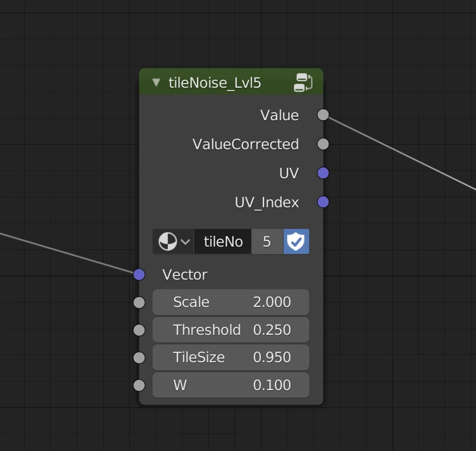Click the Value output socket
The height and width of the screenshot is (451, 476).
tap(323, 115)
